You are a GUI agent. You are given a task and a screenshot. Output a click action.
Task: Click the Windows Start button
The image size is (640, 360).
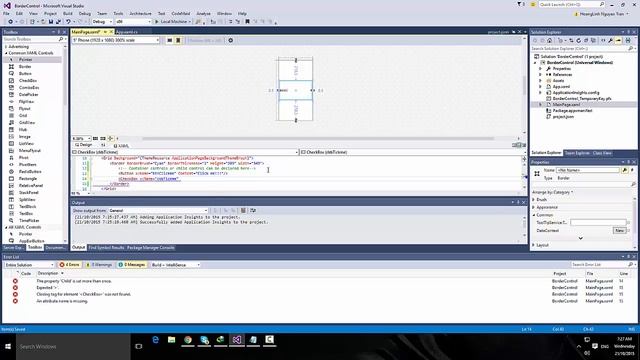(x=8, y=347)
